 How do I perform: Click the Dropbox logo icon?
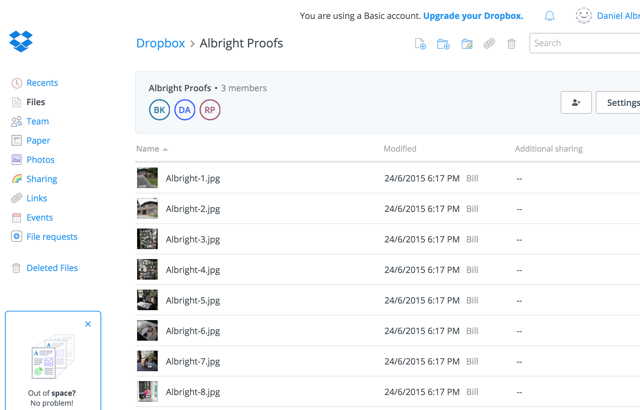pos(21,41)
